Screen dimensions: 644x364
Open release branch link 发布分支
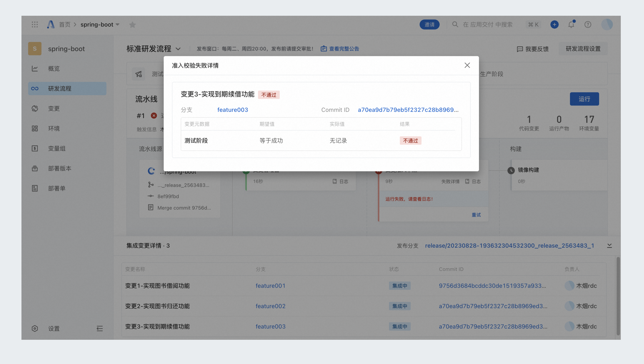[509, 245]
